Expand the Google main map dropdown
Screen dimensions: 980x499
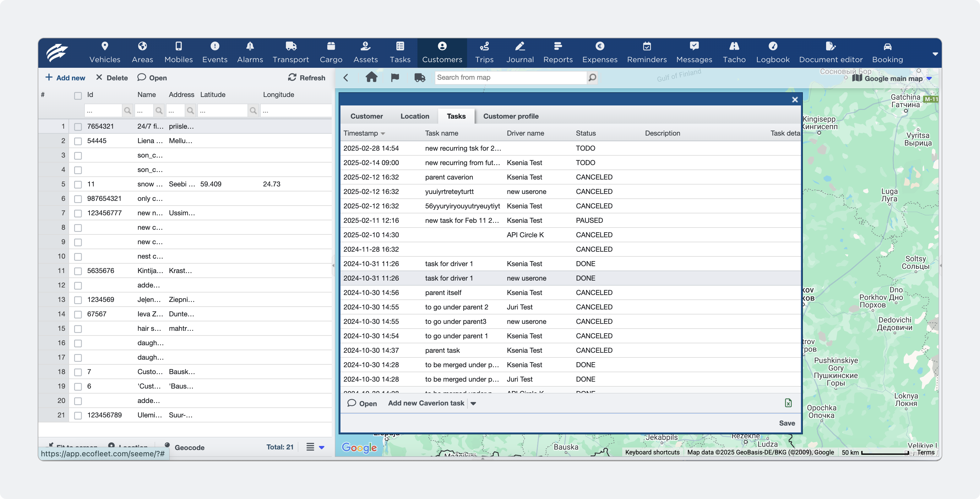click(929, 78)
